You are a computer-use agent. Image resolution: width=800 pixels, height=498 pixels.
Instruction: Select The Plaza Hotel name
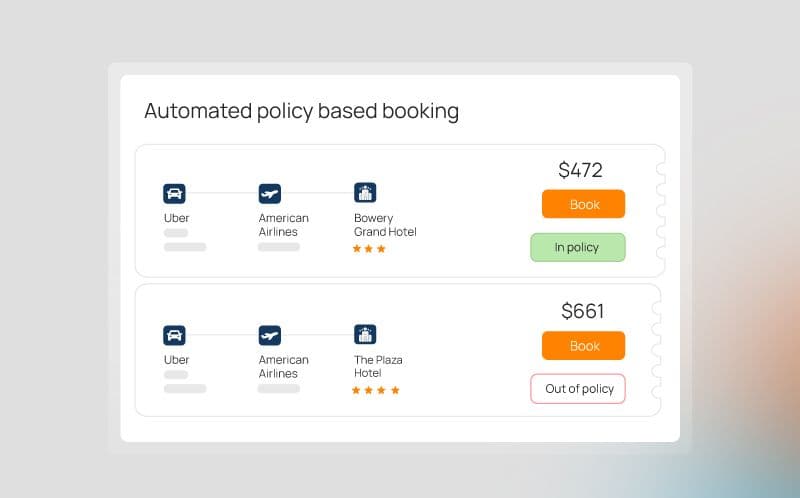378,367
